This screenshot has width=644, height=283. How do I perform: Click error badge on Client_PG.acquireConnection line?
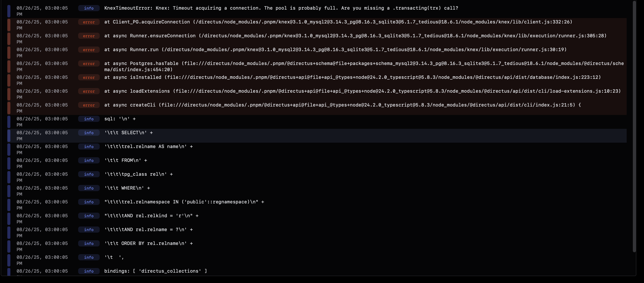point(89,22)
